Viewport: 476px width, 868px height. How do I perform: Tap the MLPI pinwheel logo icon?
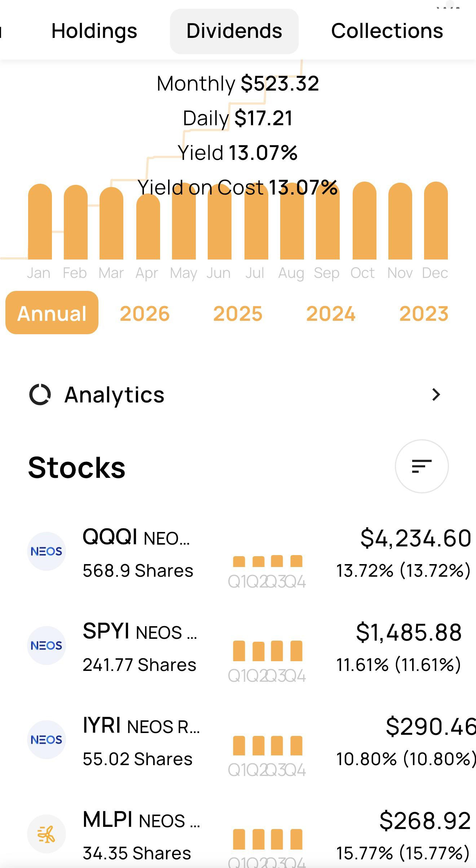47,834
